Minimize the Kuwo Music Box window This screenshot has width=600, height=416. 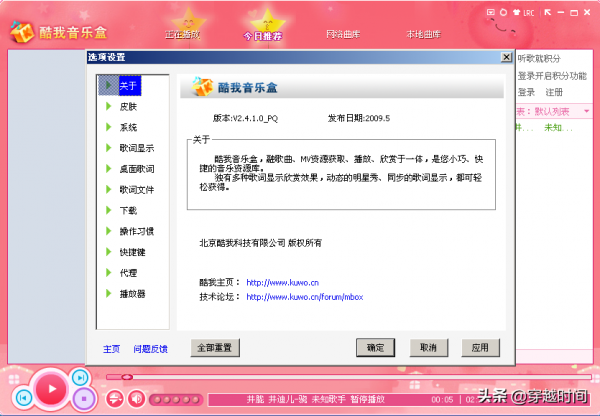click(x=561, y=13)
